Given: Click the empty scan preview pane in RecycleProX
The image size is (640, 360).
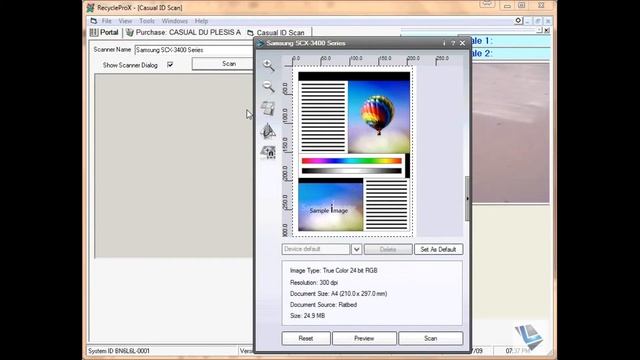Looking at the screenshot, I should tap(174, 166).
